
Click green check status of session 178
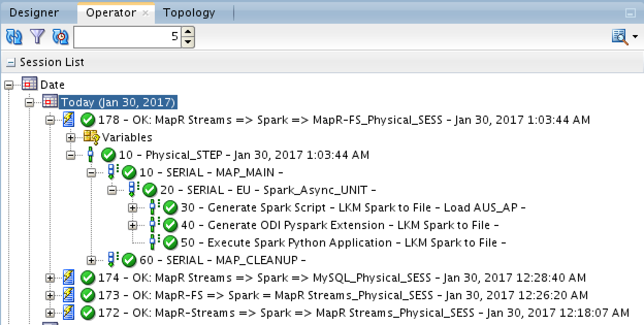[x=88, y=120]
